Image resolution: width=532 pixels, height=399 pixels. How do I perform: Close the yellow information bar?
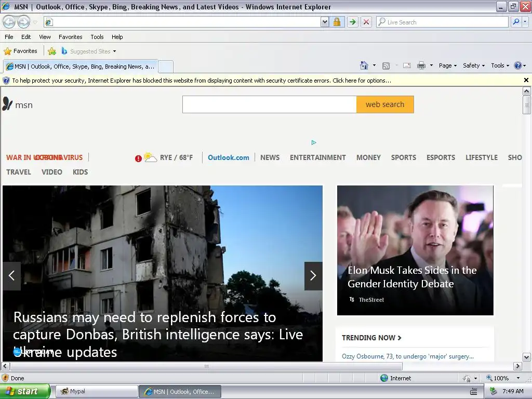526,80
